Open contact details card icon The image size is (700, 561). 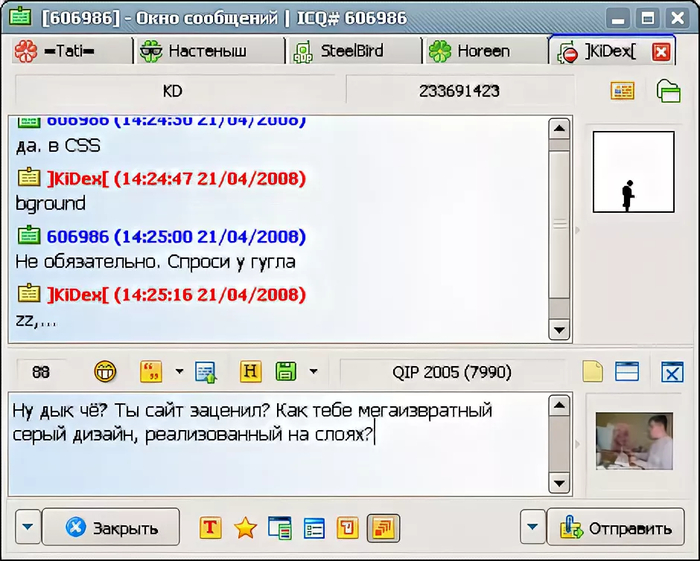pos(623,91)
